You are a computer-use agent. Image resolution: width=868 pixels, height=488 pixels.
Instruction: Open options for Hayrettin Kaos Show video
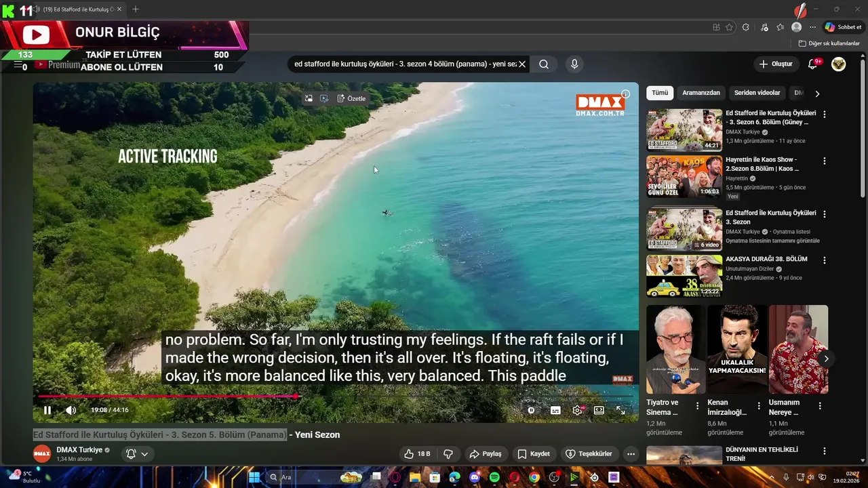click(825, 161)
